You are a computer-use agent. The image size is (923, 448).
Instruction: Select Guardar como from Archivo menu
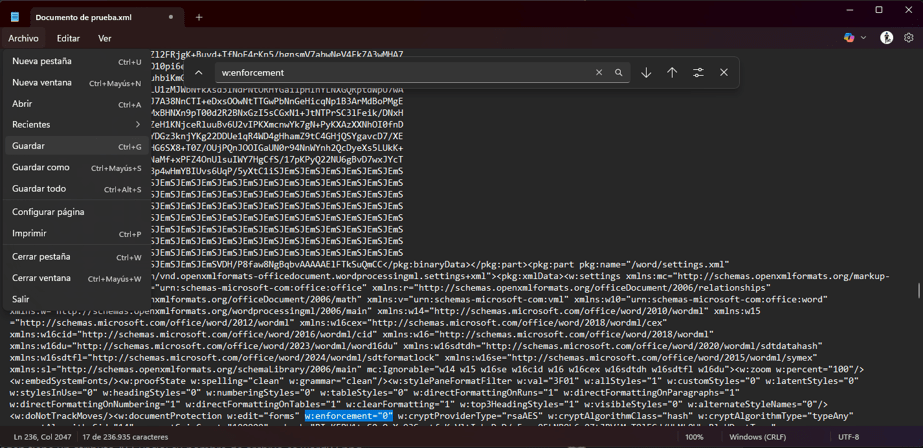[x=41, y=168]
